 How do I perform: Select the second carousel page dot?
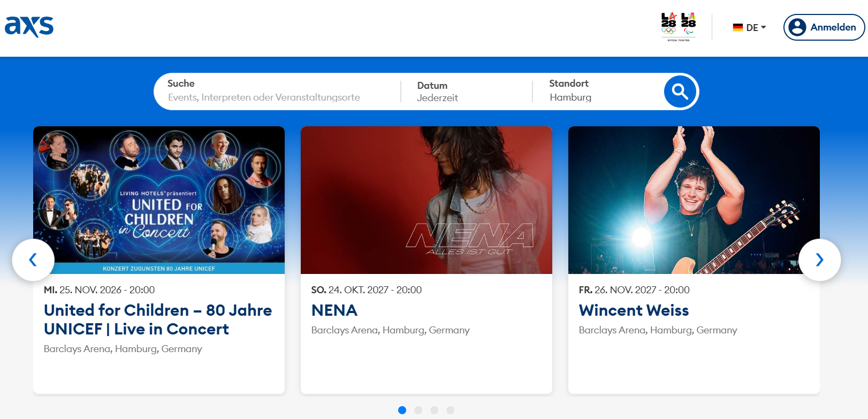point(418,410)
